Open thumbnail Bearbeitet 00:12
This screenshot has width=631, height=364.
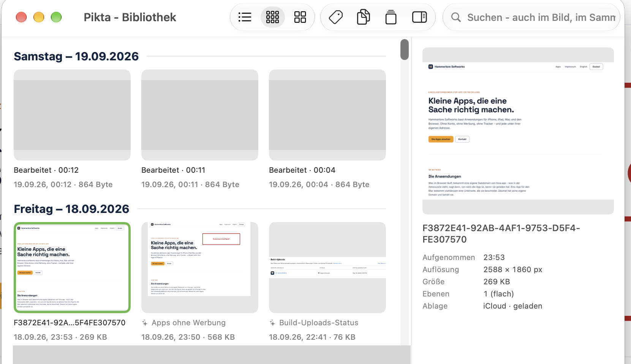coord(72,115)
